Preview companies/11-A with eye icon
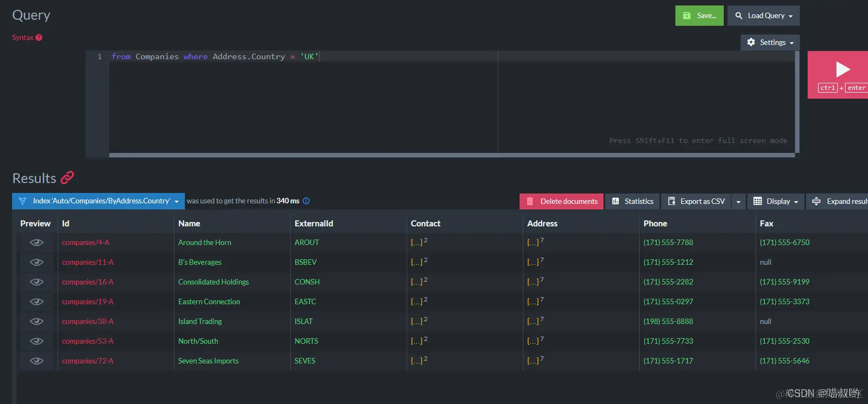This screenshot has height=404, width=868. [x=37, y=262]
